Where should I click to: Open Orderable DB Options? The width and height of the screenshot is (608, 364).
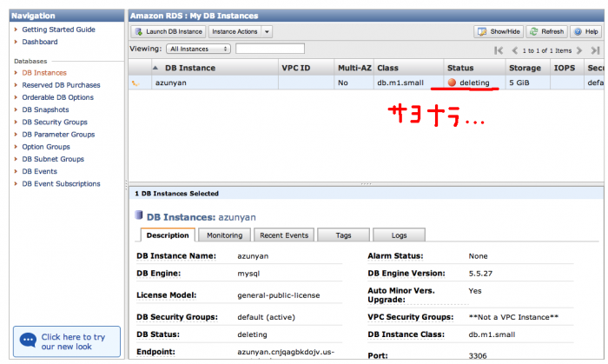[58, 97]
